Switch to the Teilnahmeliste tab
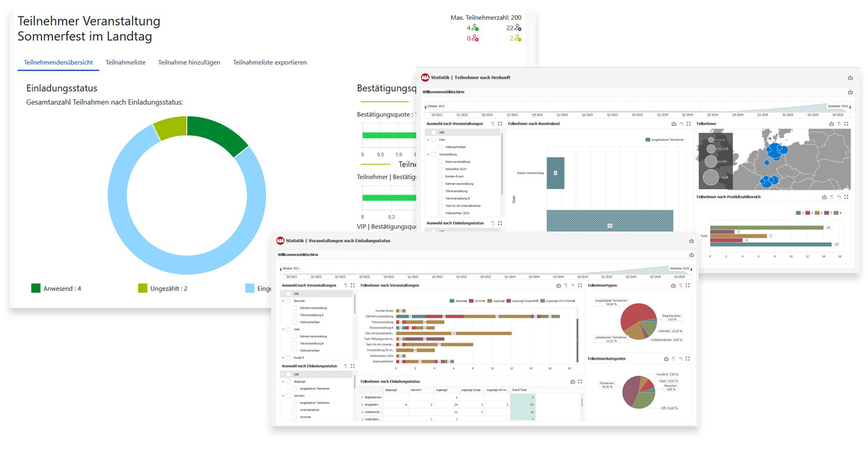This screenshot has width=868, height=463. (x=126, y=62)
